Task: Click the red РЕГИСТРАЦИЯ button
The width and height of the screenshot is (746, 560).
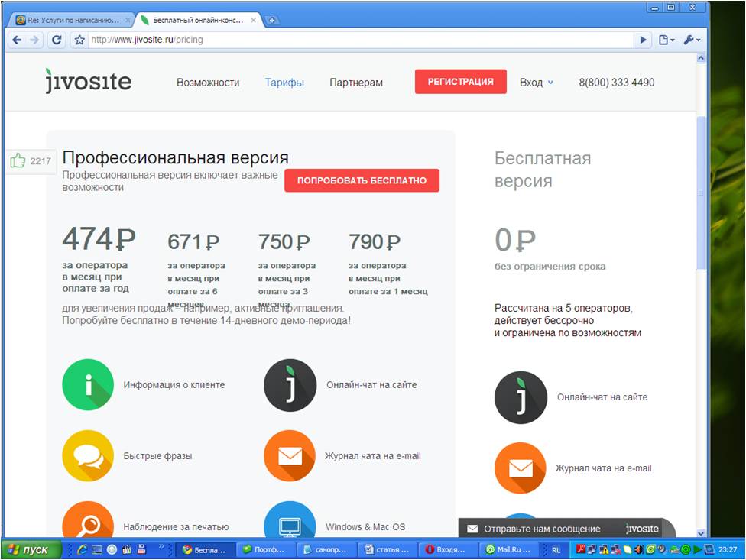Action: [461, 81]
